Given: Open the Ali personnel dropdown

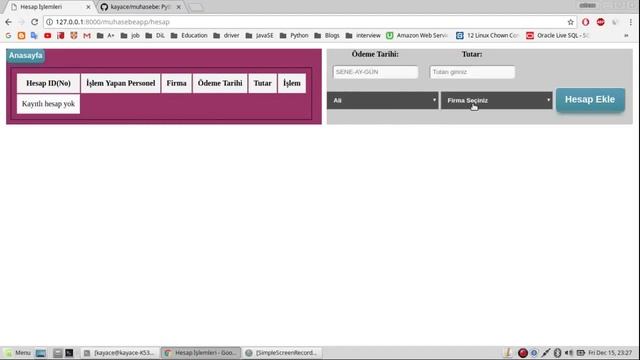Looking at the screenshot, I should pos(382,100).
